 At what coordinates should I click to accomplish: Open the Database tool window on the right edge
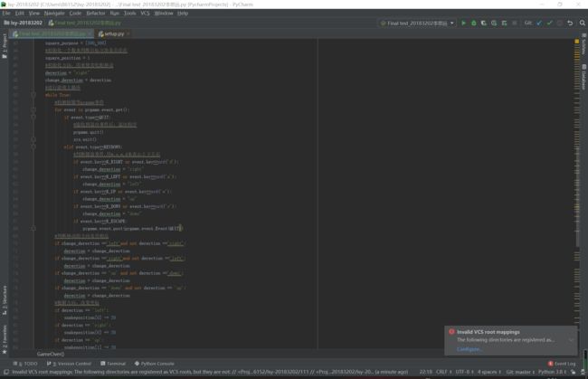(x=583, y=77)
